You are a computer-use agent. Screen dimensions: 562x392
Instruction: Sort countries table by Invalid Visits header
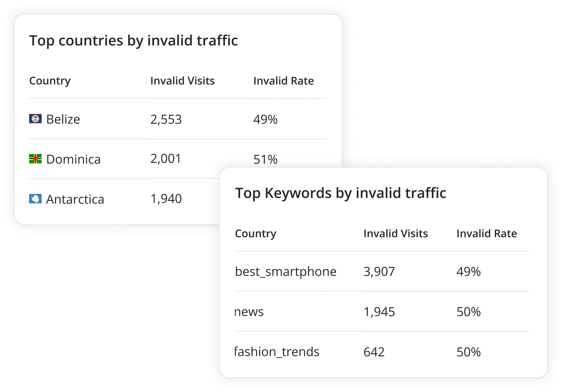182,81
